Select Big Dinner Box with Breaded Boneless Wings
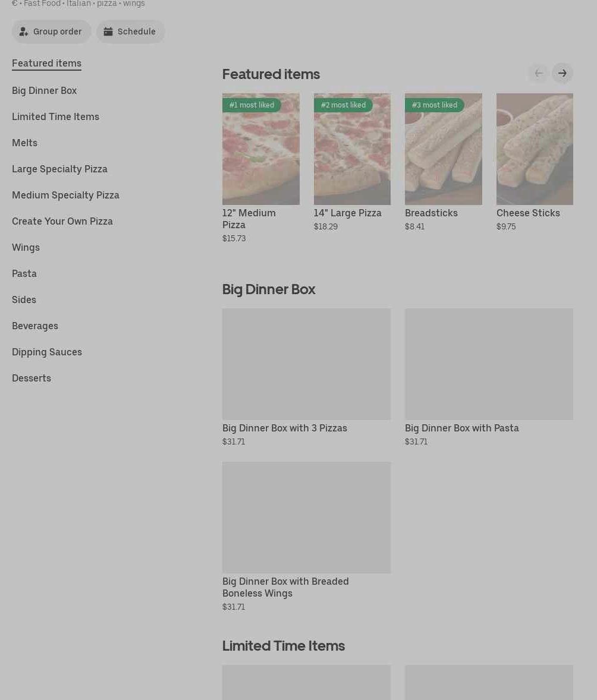This screenshot has width=597, height=700. point(307,537)
